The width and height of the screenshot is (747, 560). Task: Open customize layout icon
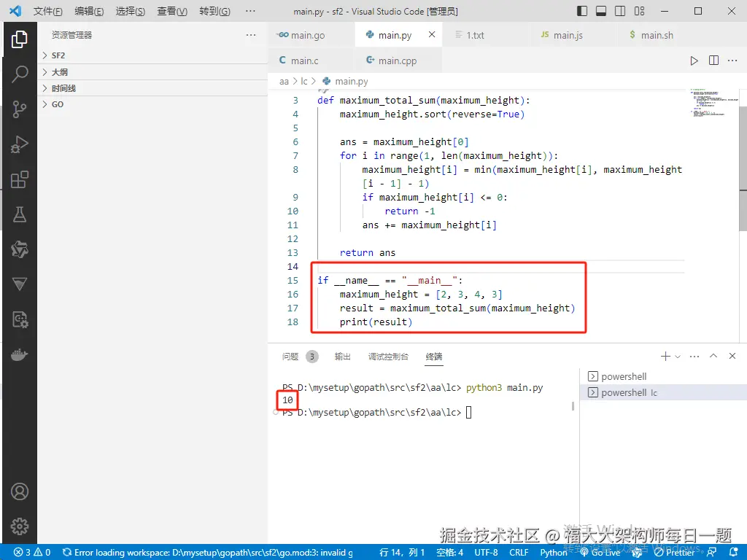pyautogui.click(x=639, y=11)
